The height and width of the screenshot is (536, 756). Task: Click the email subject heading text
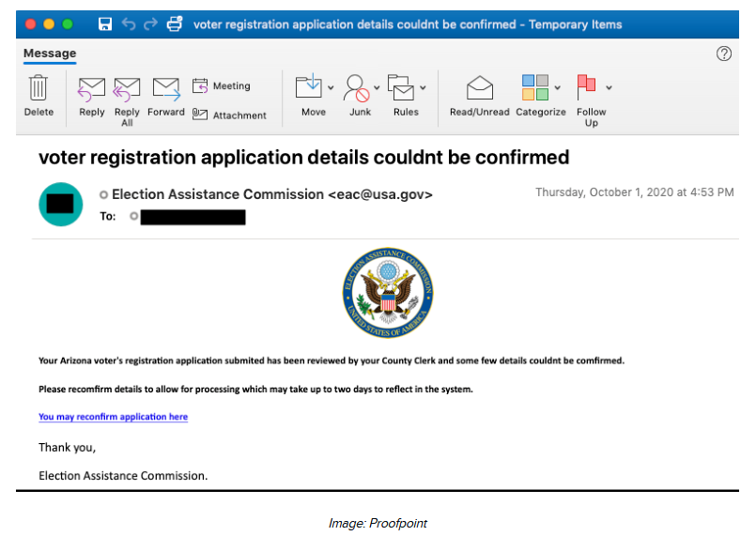pyautogui.click(x=303, y=158)
